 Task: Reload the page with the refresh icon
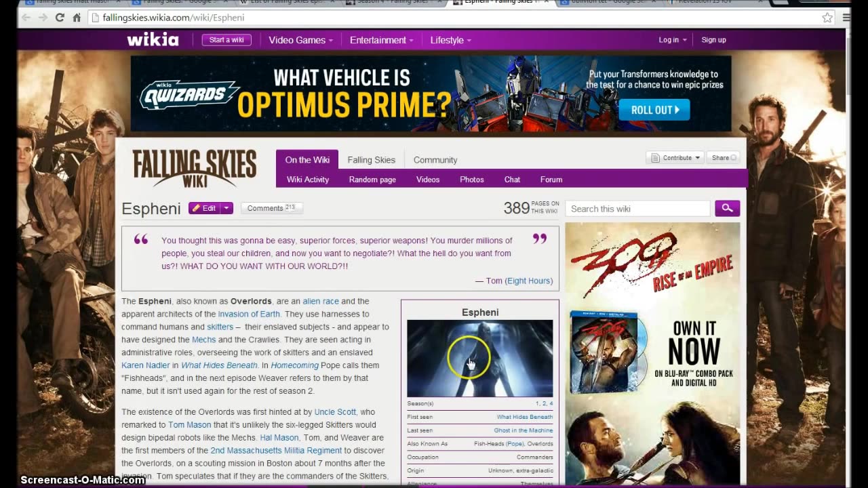click(60, 18)
